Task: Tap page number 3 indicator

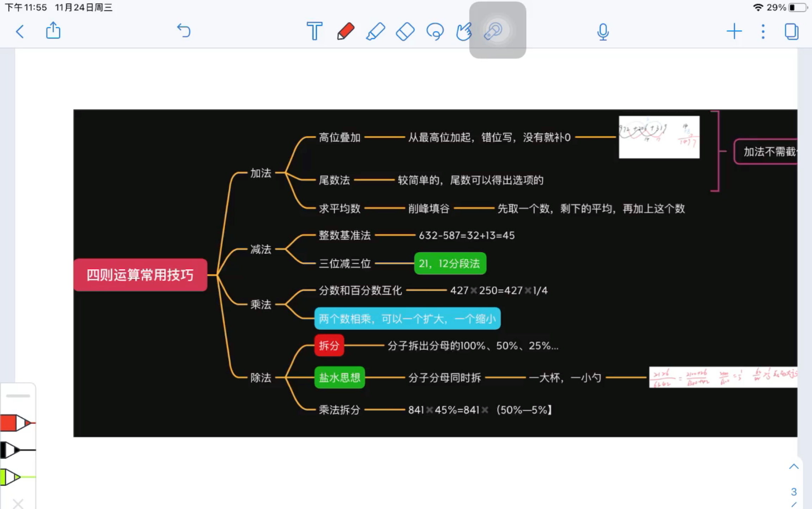Action: (x=794, y=492)
